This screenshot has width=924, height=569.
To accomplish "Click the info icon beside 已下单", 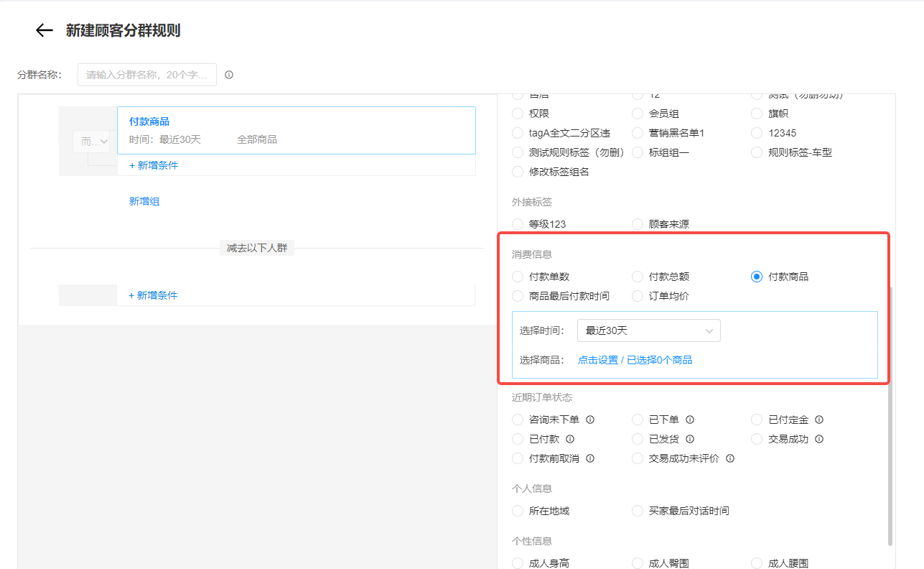I will (x=690, y=420).
